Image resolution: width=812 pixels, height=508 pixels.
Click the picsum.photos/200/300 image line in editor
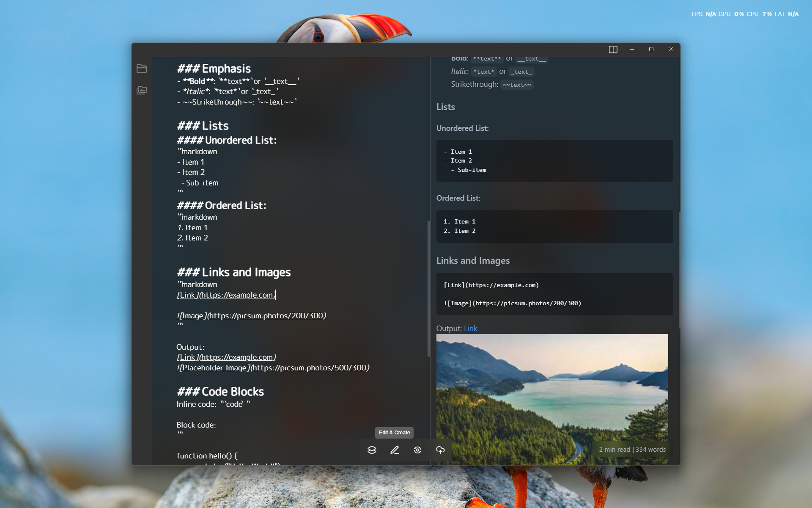[251, 316]
